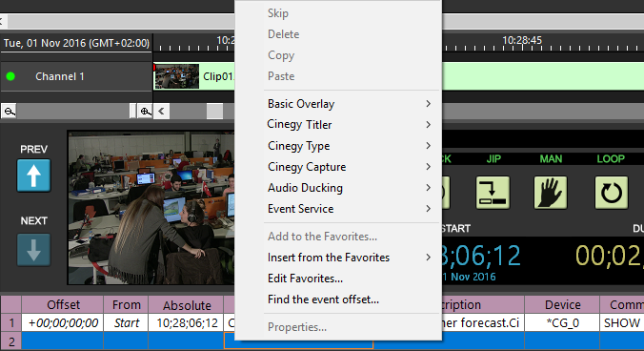Click the Offset column header
The height and width of the screenshot is (351, 644).
click(x=63, y=305)
